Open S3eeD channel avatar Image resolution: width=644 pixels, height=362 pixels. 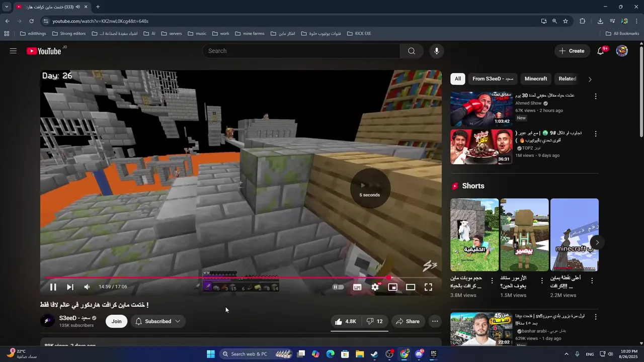[47, 321]
